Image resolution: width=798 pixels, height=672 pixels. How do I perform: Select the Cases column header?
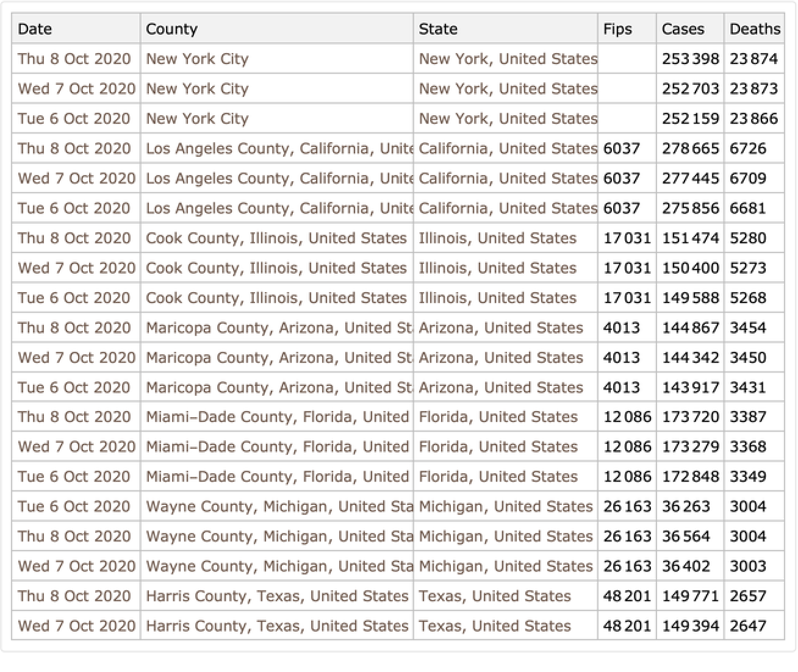683,29
